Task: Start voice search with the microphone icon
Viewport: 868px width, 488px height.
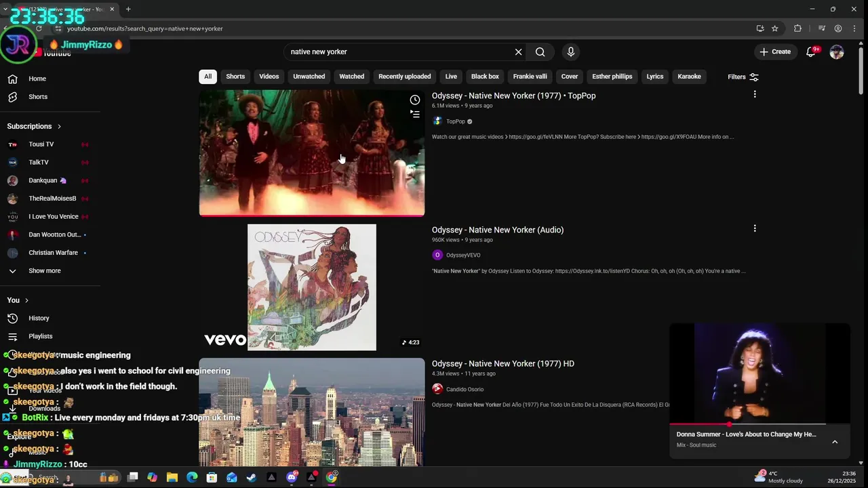Action: coord(570,52)
